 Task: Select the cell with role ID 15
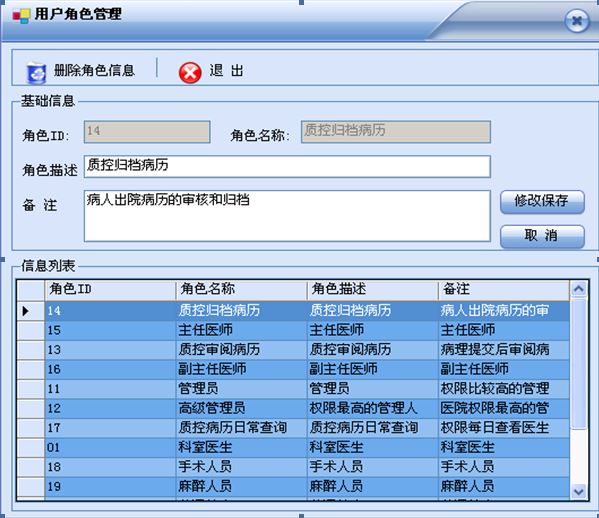[110, 330]
